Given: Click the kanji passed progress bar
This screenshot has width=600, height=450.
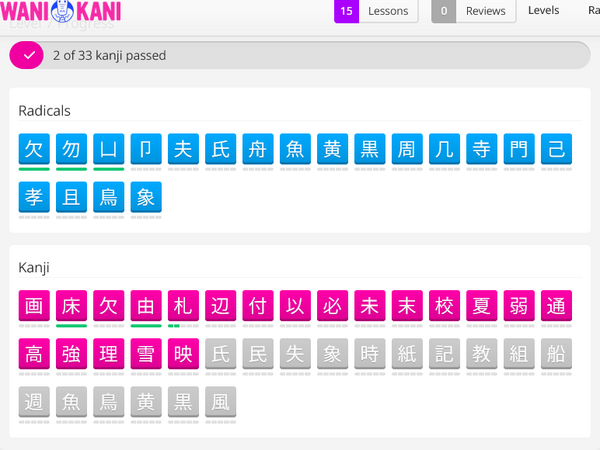Looking at the screenshot, I should coord(300,56).
